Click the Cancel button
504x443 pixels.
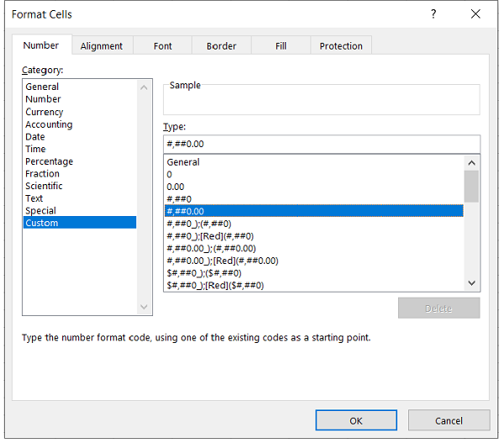pos(449,420)
